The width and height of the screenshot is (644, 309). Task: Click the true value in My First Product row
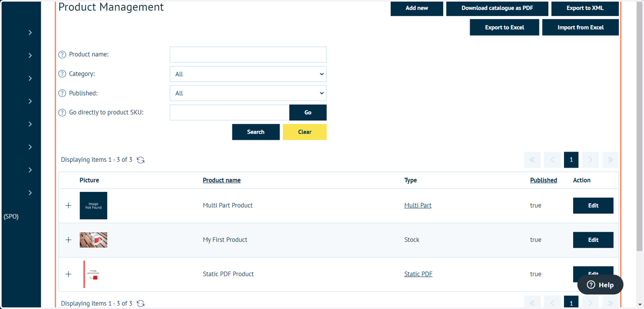[x=536, y=240]
